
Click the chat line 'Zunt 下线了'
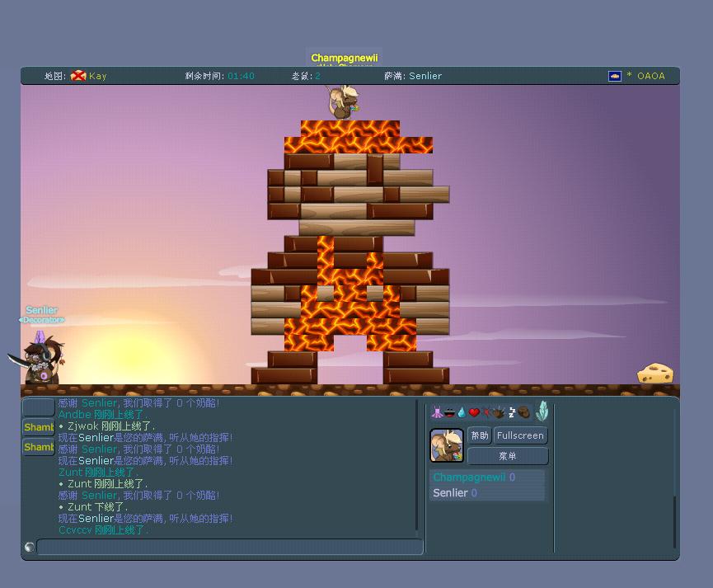[93, 506]
